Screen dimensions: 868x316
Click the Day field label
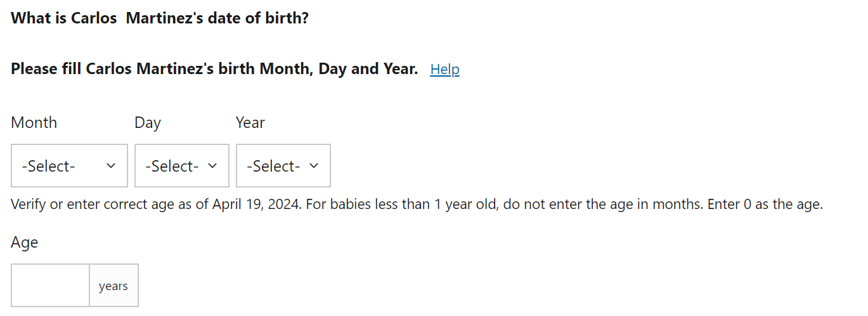click(x=147, y=122)
